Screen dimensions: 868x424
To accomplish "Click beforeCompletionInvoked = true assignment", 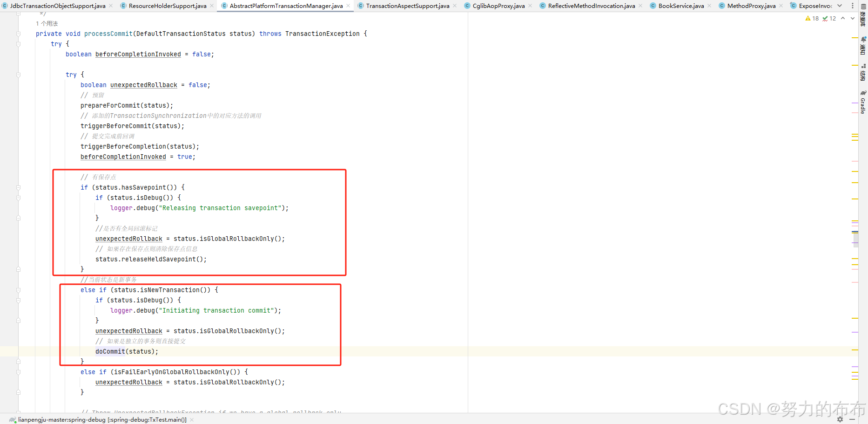I will point(138,157).
